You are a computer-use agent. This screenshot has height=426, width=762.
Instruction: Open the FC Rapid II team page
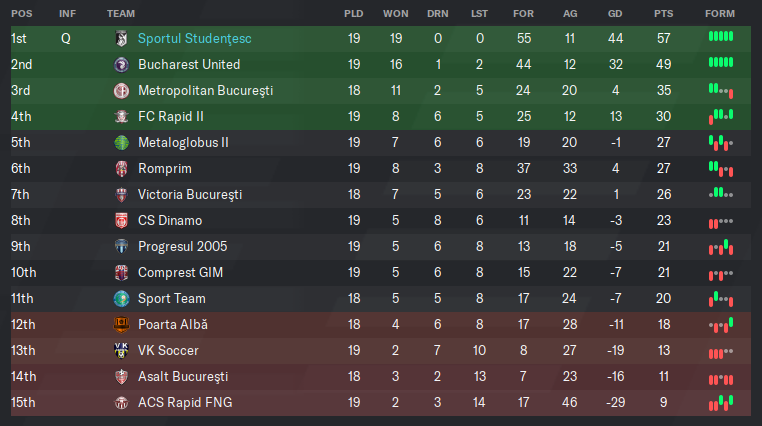171,117
